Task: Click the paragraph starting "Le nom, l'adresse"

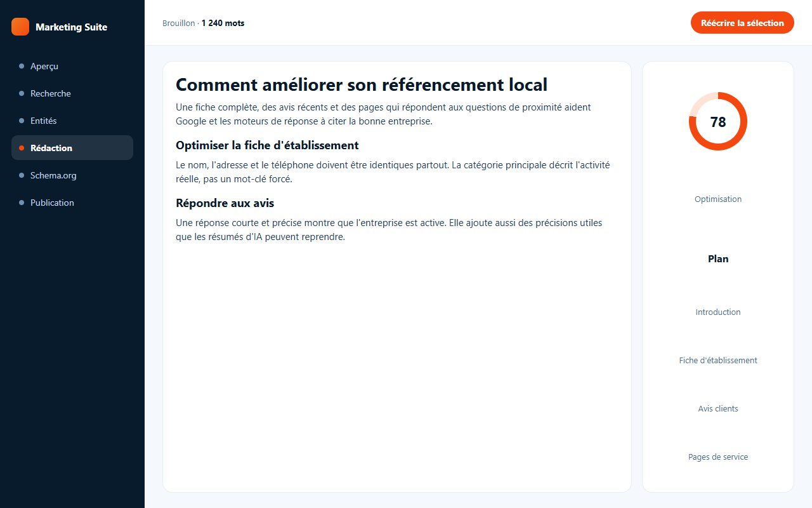Action: click(x=393, y=172)
